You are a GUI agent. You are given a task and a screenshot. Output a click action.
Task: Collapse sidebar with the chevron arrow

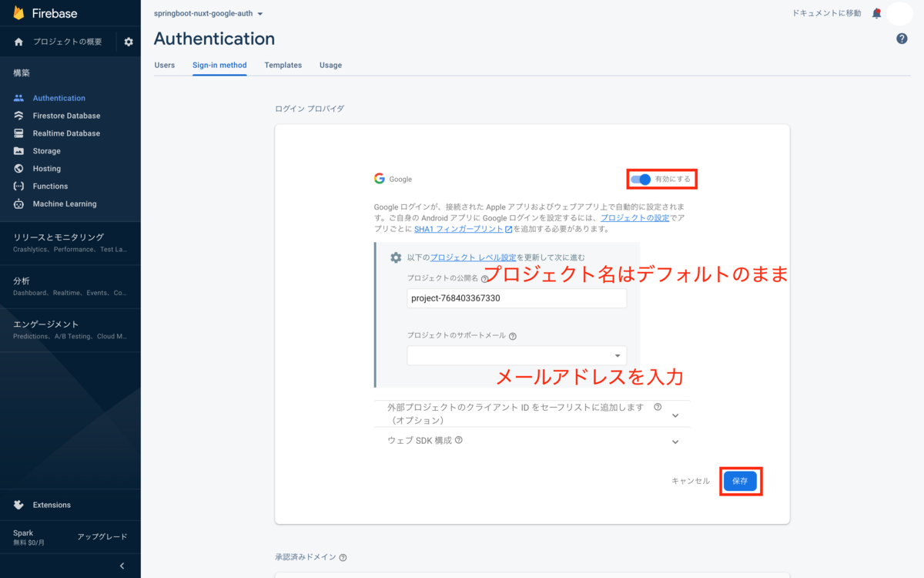[x=122, y=566]
